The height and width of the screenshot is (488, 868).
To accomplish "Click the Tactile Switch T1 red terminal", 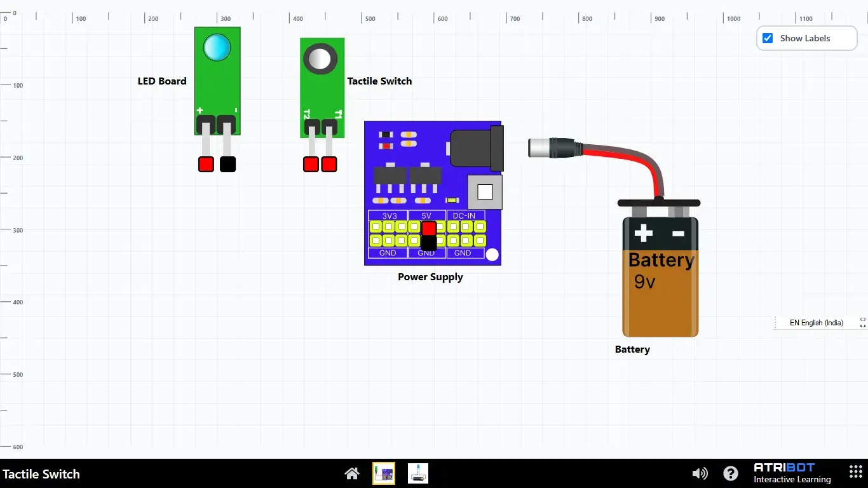I will click(x=329, y=164).
